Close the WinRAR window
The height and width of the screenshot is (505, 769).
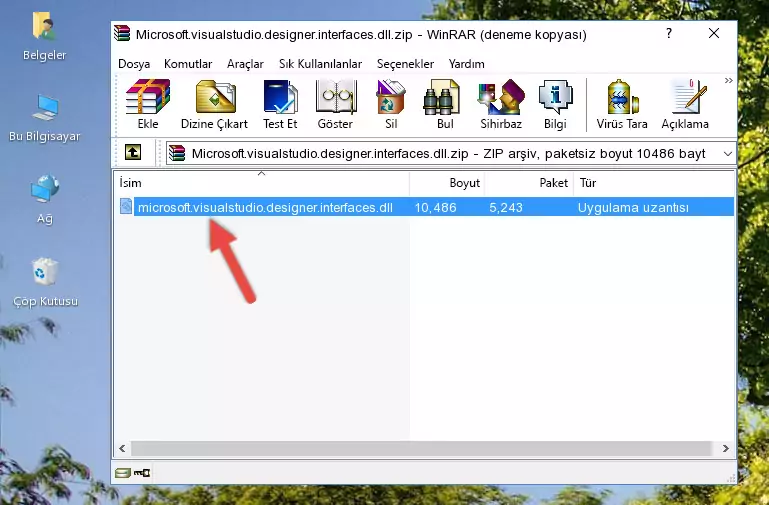[714, 33]
